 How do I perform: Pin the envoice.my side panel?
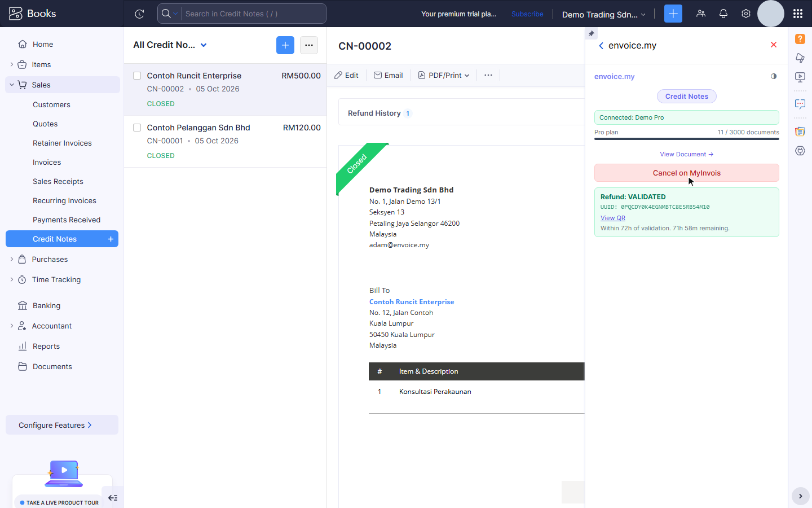tap(591, 33)
